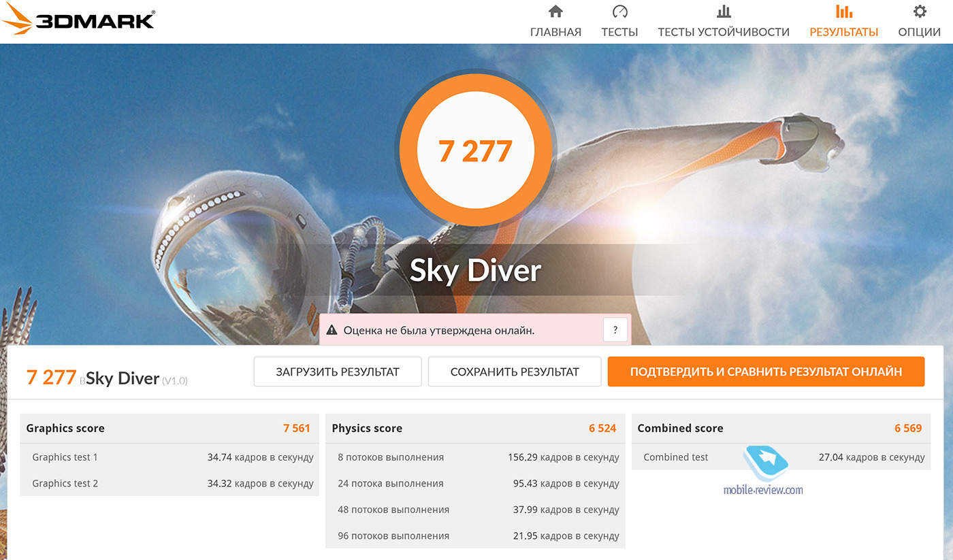Image resolution: width=953 pixels, height=560 pixels.
Task: Click the 34.32 кадров в секунду value
Action: pyautogui.click(x=261, y=483)
